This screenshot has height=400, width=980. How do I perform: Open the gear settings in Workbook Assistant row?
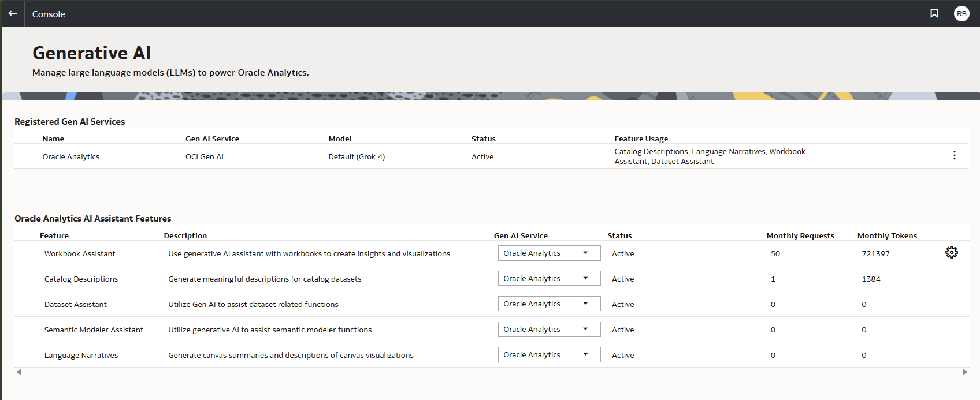(952, 252)
